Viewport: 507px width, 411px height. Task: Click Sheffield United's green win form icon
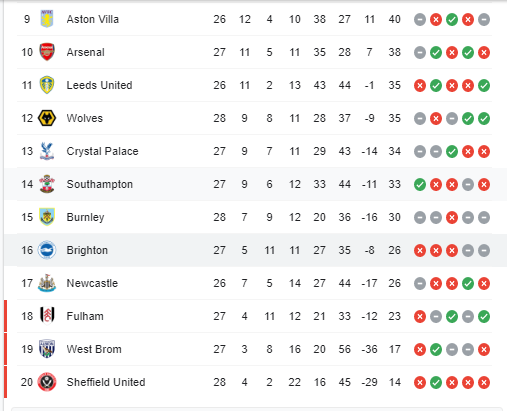tap(436, 382)
